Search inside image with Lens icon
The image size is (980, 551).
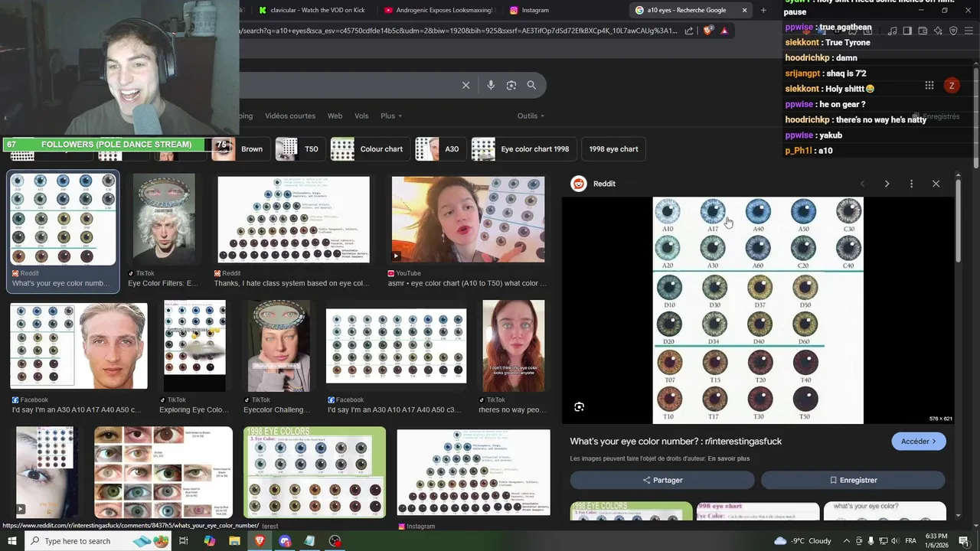[580, 407]
